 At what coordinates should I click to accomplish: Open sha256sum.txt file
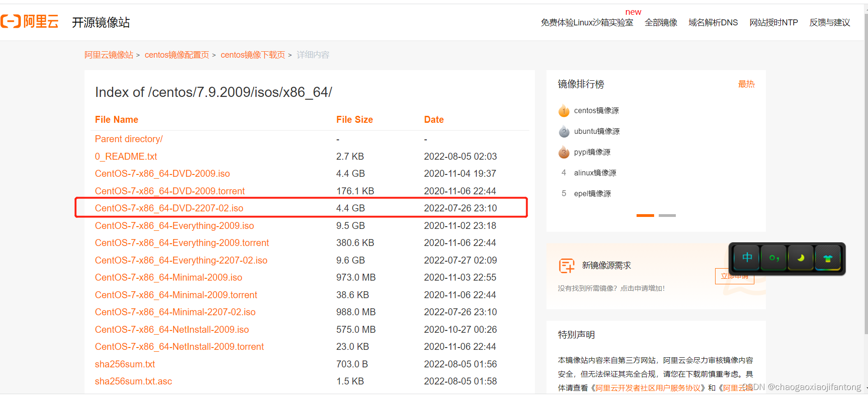[125, 364]
